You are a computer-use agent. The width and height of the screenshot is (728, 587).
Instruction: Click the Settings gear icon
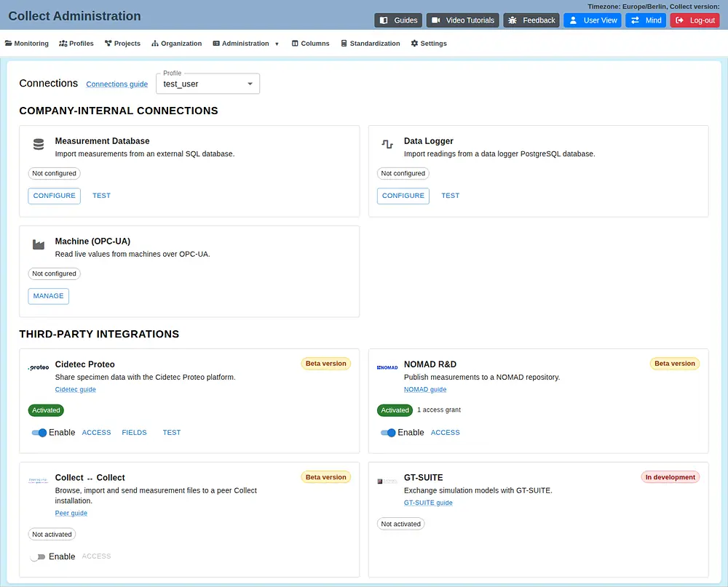[415, 43]
